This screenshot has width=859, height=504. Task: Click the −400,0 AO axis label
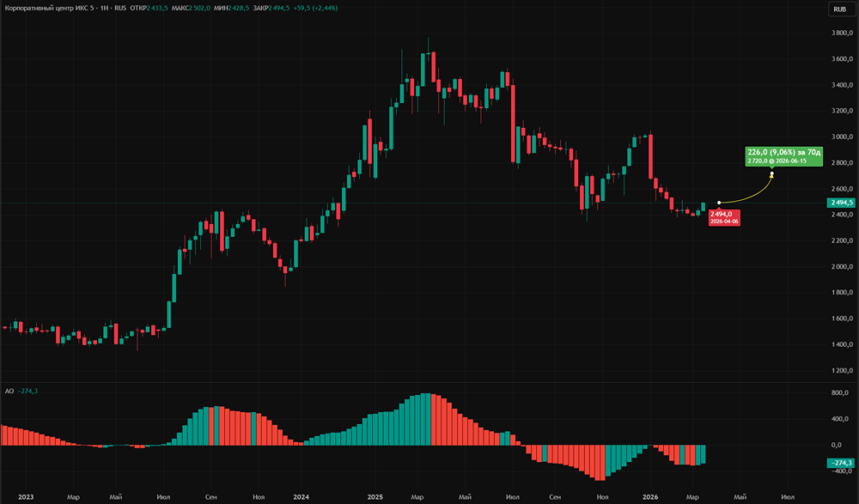tap(842, 471)
